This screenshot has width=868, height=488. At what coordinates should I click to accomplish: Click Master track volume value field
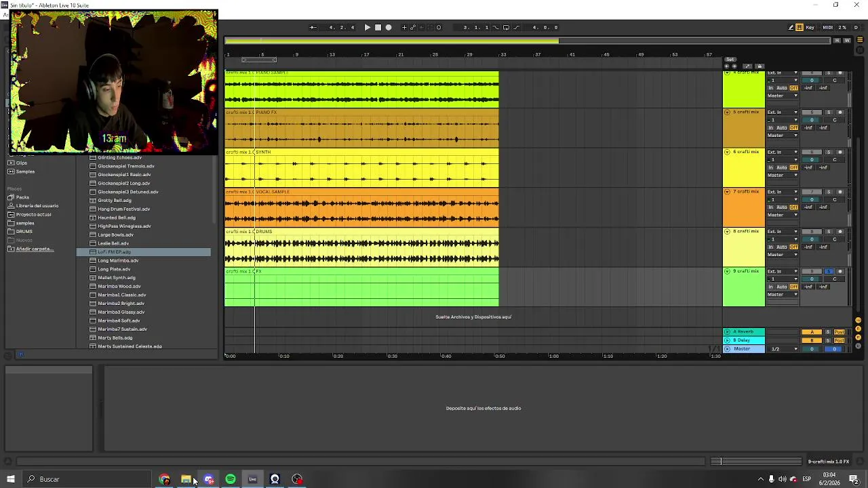click(812, 349)
